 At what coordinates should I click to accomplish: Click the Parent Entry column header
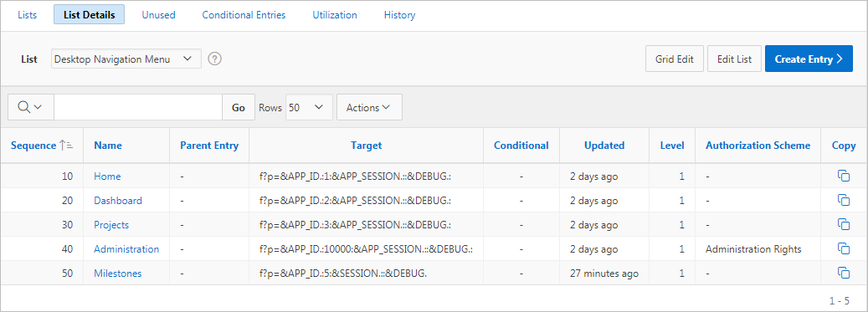209,146
